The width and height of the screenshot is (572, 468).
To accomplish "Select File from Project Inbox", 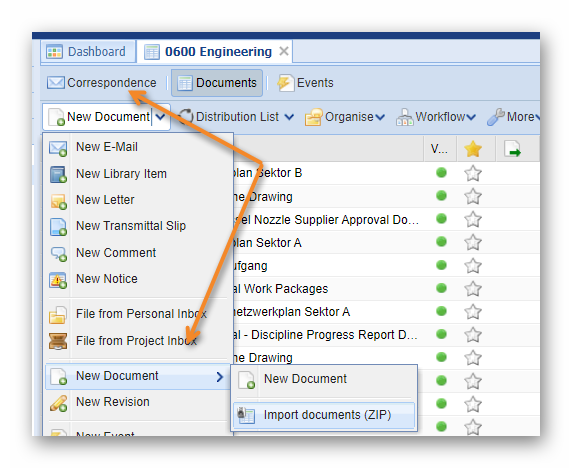I will coord(138,340).
